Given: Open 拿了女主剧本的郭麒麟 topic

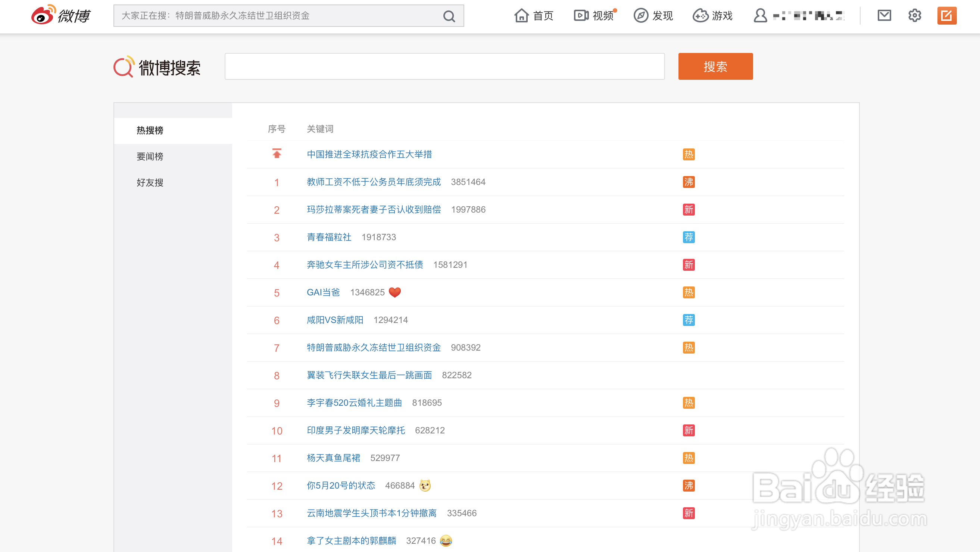Looking at the screenshot, I should point(352,540).
